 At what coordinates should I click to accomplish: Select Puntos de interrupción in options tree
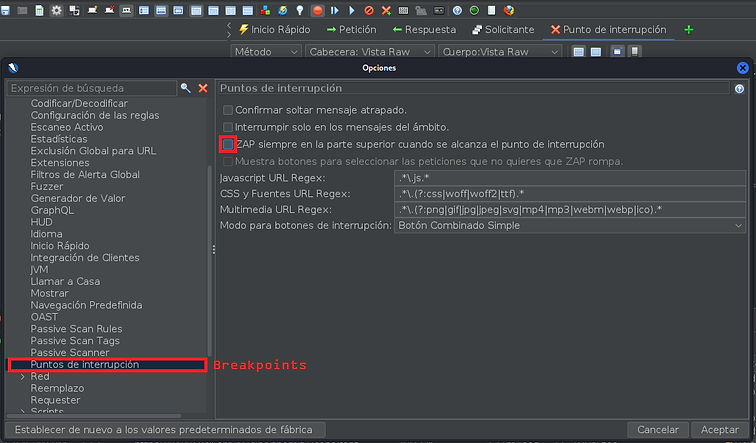pos(85,364)
